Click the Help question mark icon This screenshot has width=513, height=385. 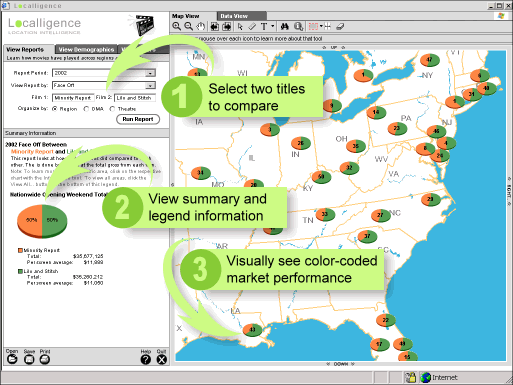146,359
